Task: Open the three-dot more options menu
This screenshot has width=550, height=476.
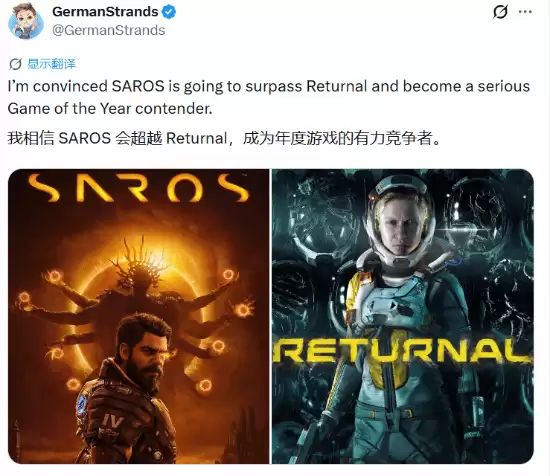Action: (x=525, y=12)
